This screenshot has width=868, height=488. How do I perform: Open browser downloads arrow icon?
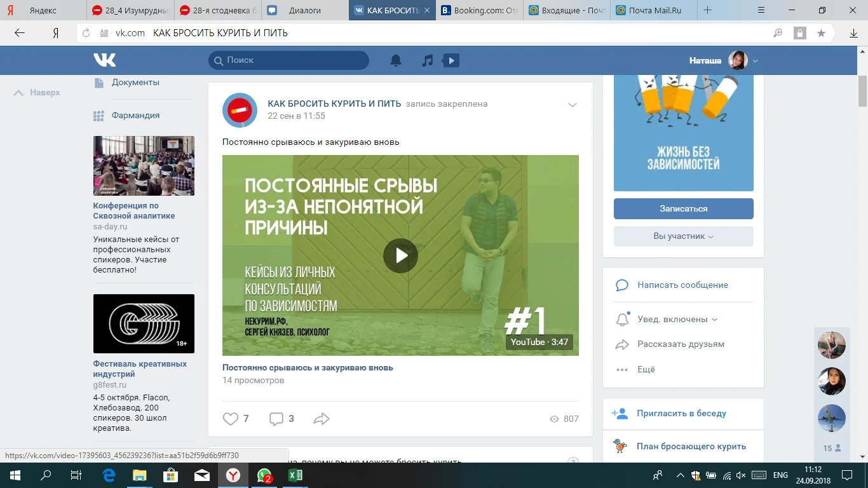point(854,33)
